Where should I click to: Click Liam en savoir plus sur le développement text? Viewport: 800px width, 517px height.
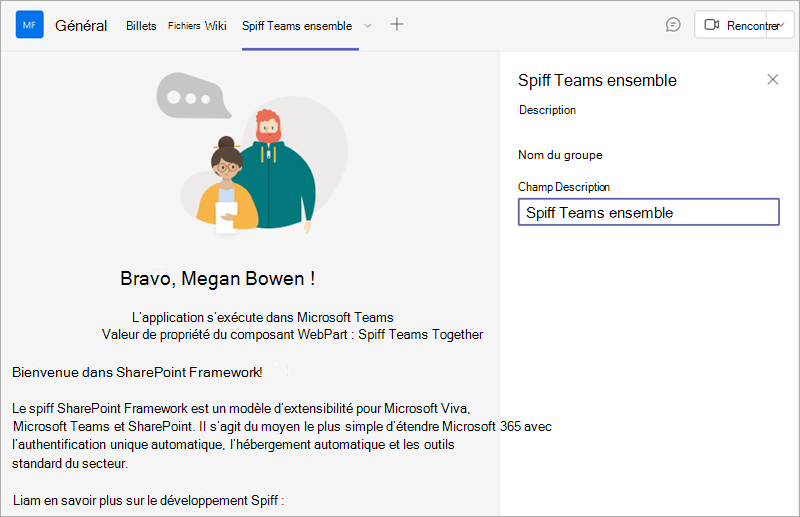pos(148,500)
